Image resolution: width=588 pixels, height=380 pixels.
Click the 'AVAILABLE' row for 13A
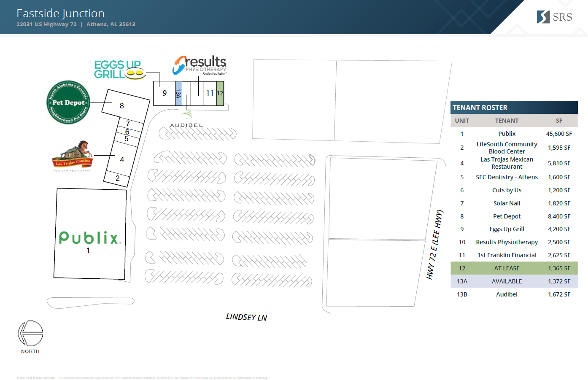pos(514,281)
